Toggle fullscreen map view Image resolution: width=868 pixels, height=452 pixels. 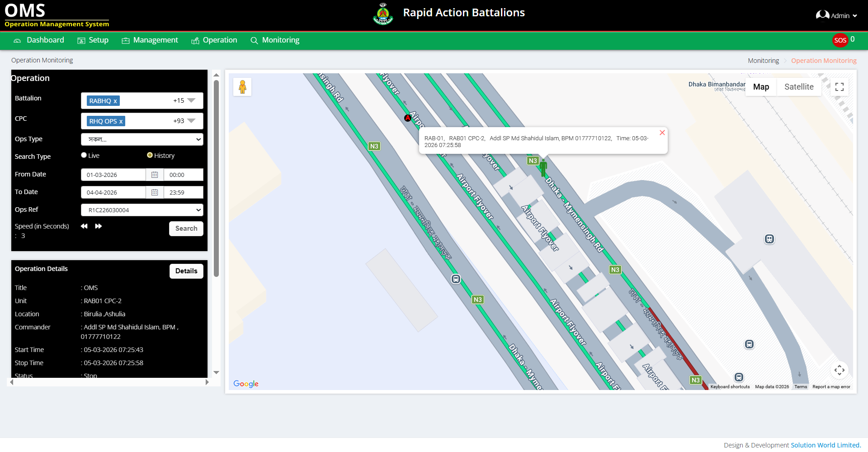click(x=839, y=87)
